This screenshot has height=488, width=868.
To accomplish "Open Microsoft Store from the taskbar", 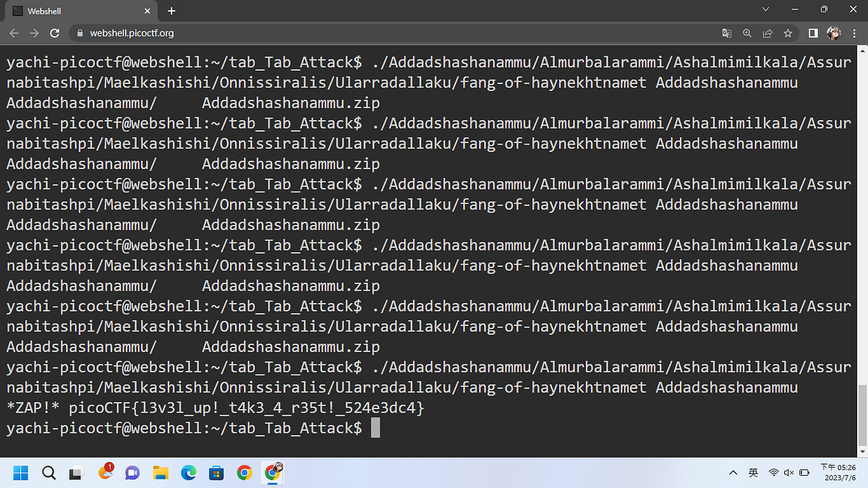I will click(216, 473).
